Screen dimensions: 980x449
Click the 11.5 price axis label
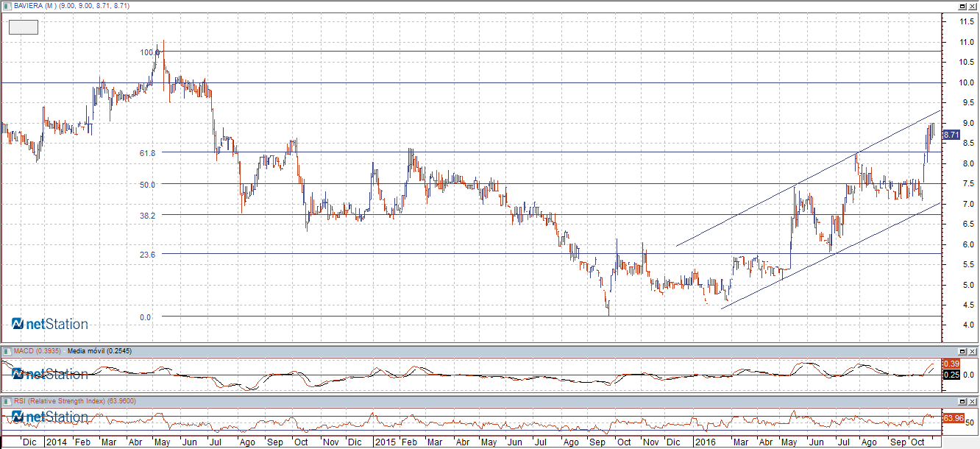point(967,21)
